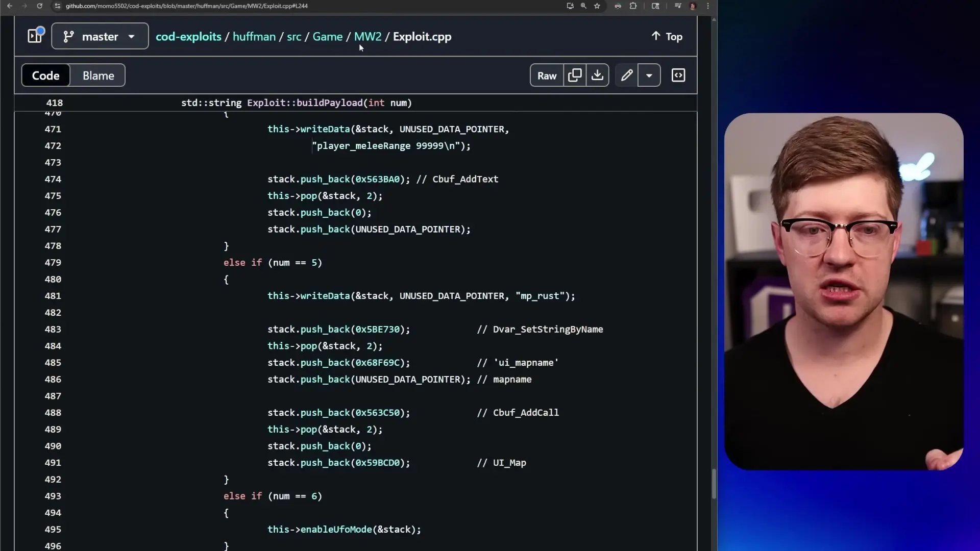Click the github.com URL in the address bar
This screenshot has height=551, width=980.
(x=186, y=6)
